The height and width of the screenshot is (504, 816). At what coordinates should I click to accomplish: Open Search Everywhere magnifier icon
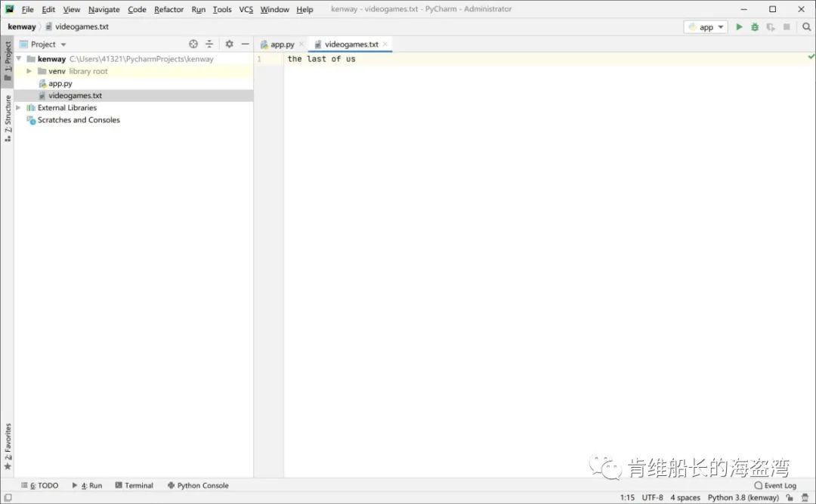click(806, 26)
